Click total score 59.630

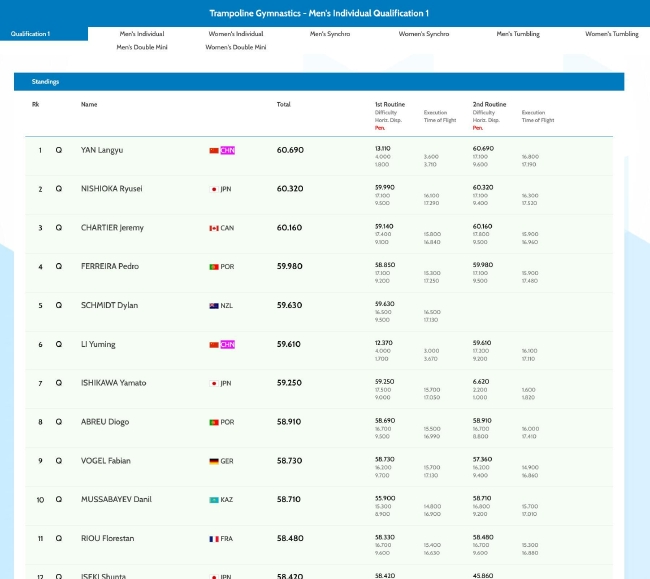pos(289,305)
